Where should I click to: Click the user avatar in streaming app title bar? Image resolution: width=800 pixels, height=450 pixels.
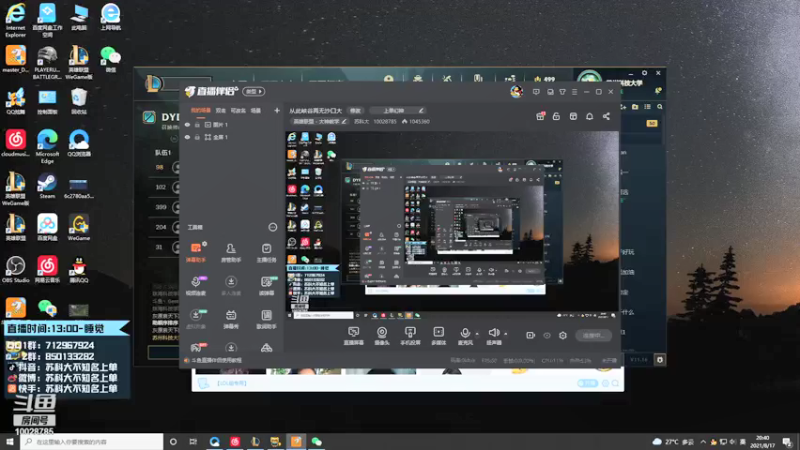(x=516, y=91)
